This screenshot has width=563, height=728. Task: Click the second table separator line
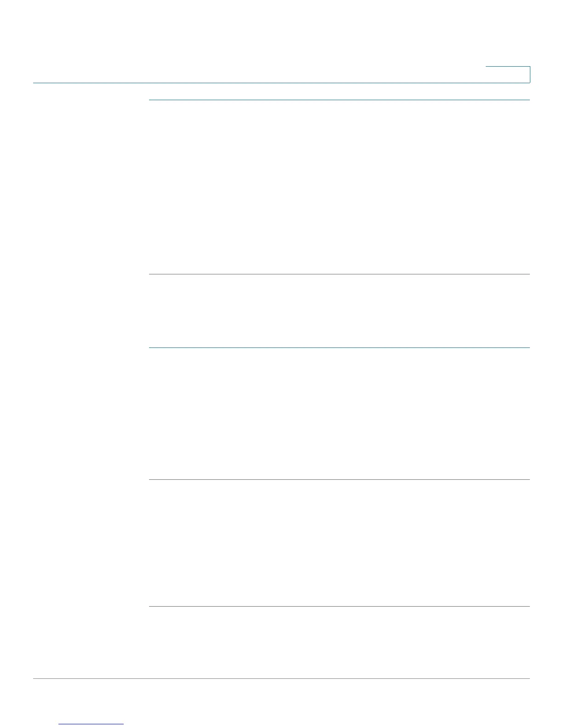[339, 274]
